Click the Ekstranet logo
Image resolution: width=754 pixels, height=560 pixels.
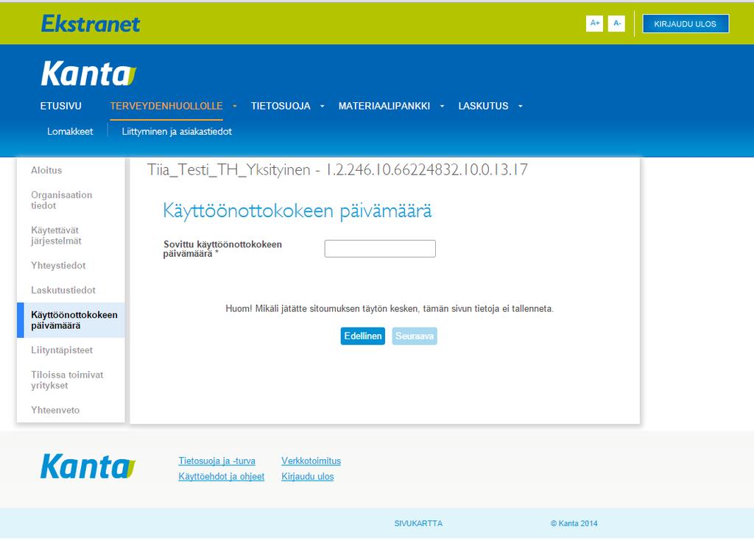tap(91, 24)
